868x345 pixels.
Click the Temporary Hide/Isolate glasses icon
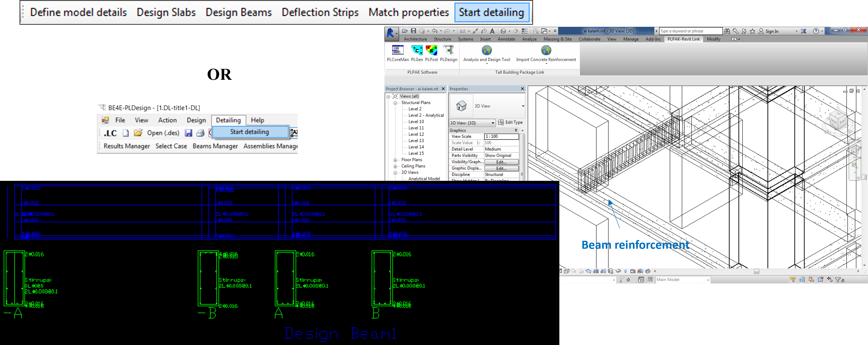618,271
